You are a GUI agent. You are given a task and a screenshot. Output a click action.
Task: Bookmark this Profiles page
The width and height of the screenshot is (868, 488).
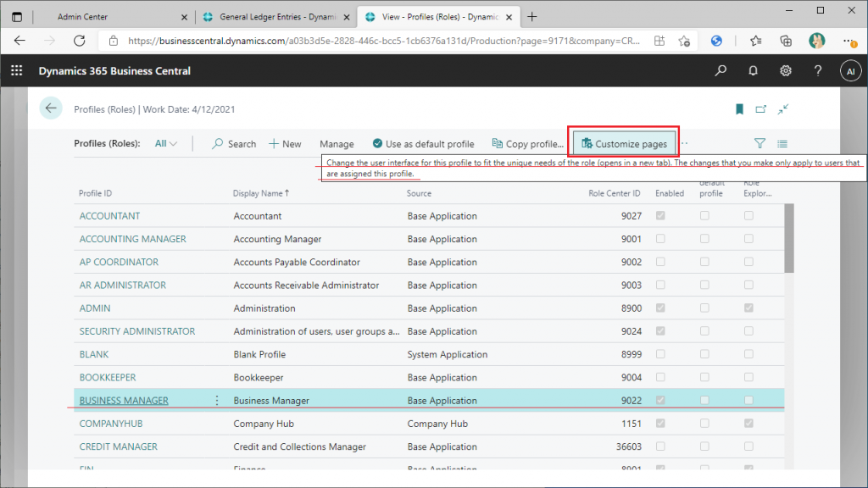coord(739,109)
